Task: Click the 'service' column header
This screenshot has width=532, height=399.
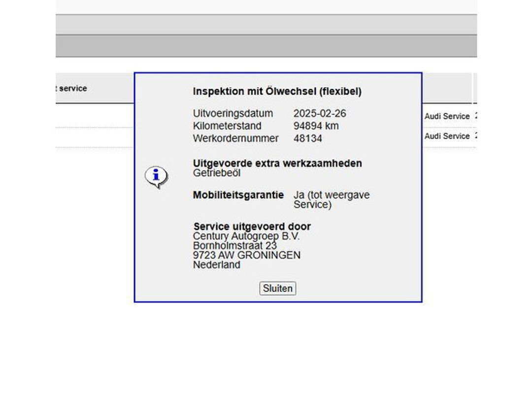Action: pos(72,88)
